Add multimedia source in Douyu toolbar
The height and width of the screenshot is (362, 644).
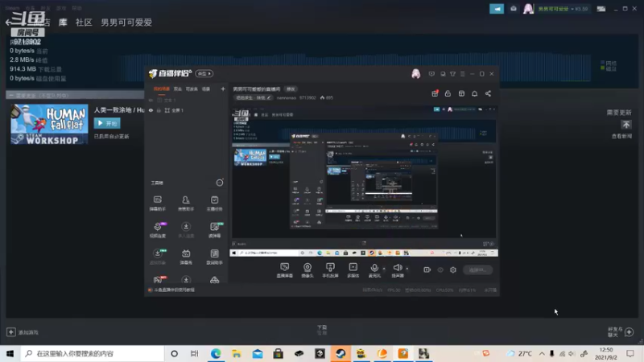[x=353, y=270]
